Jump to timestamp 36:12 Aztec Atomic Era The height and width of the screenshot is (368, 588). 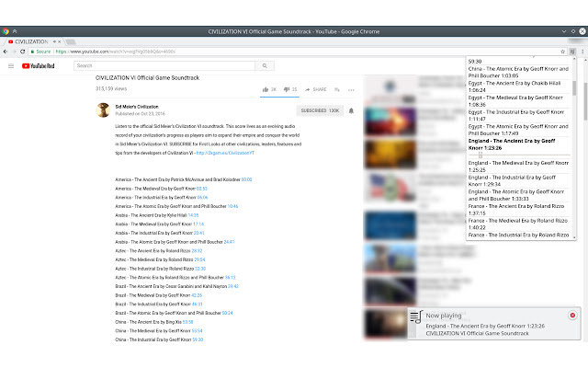(231, 278)
